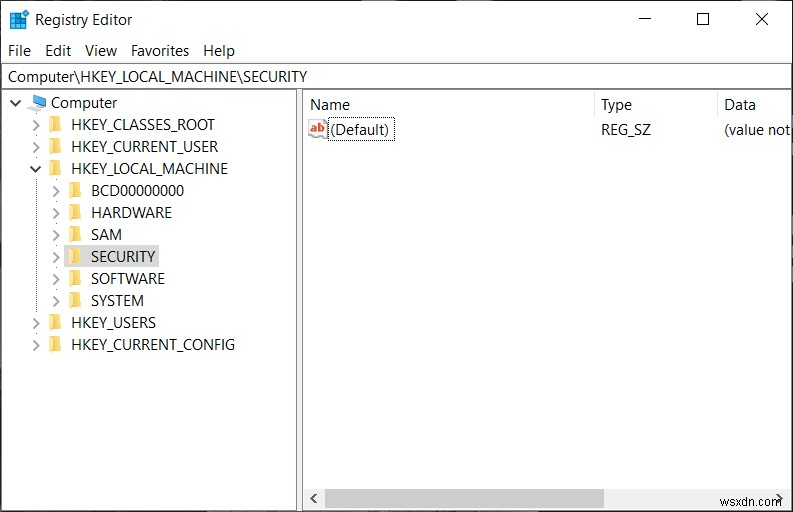This screenshot has height=512, width=793.
Task: Expand the HKEY_USERS chevron
Action: point(36,323)
